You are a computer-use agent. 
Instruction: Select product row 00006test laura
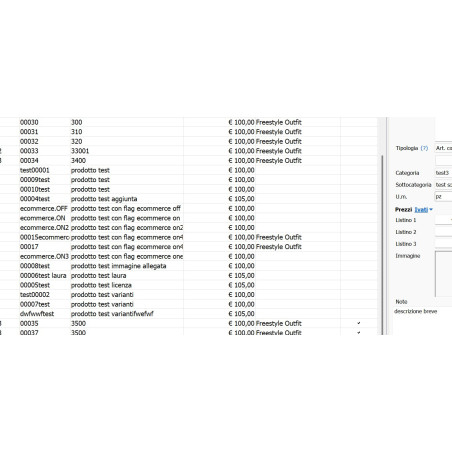point(188,276)
